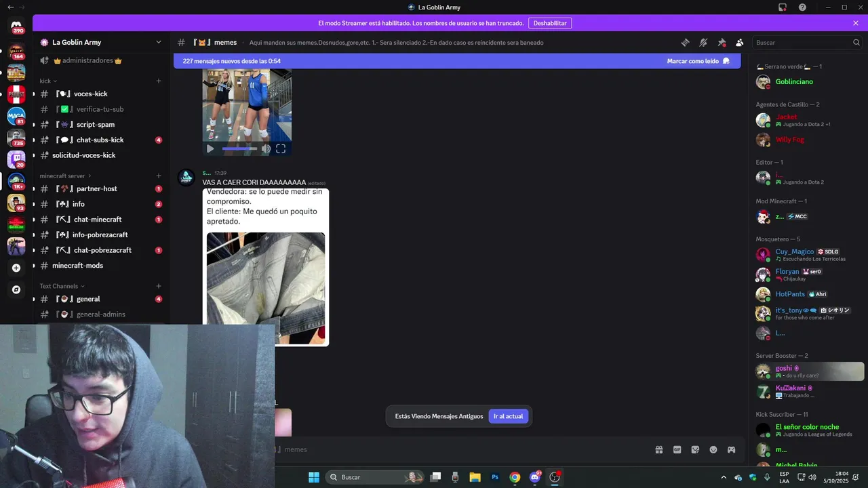Open the GIF picker
Image resolution: width=868 pixels, height=488 pixels.
pyautogui.click(x=677, y=449)
